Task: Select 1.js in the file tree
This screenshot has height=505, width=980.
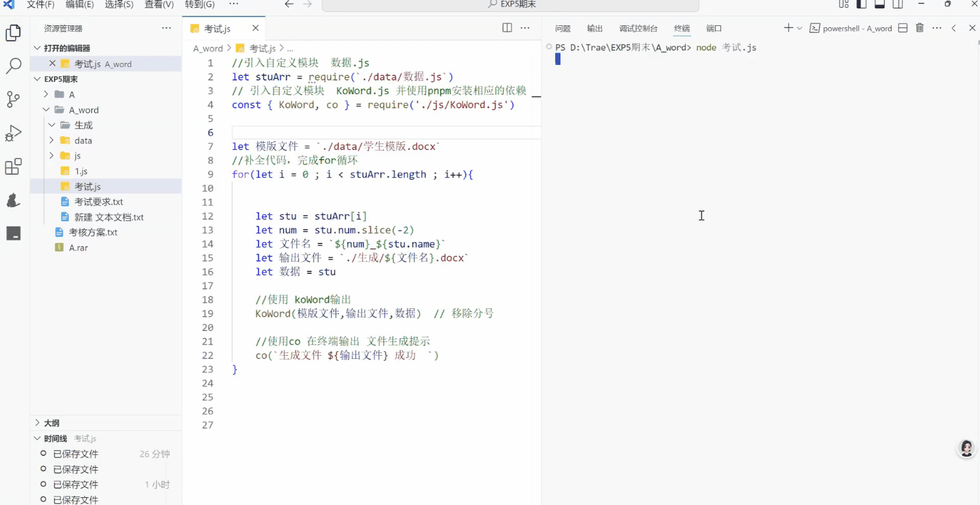Action: (x=81, y=171)
